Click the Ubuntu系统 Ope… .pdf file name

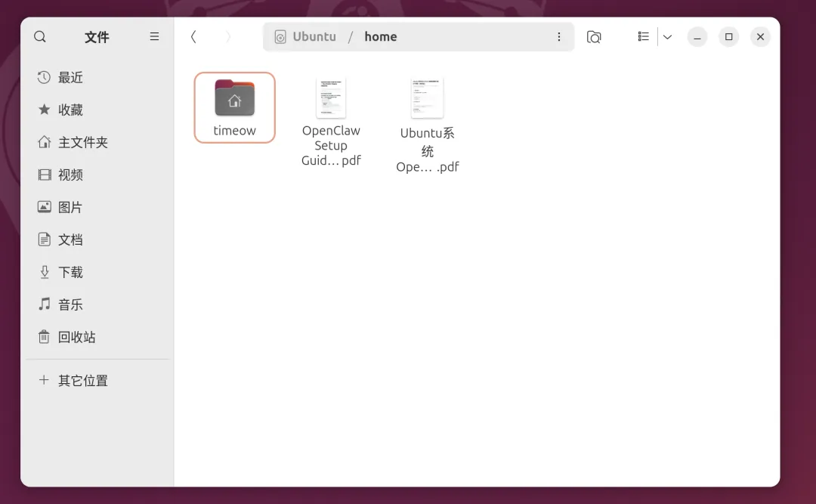click(x=427, y=150)
